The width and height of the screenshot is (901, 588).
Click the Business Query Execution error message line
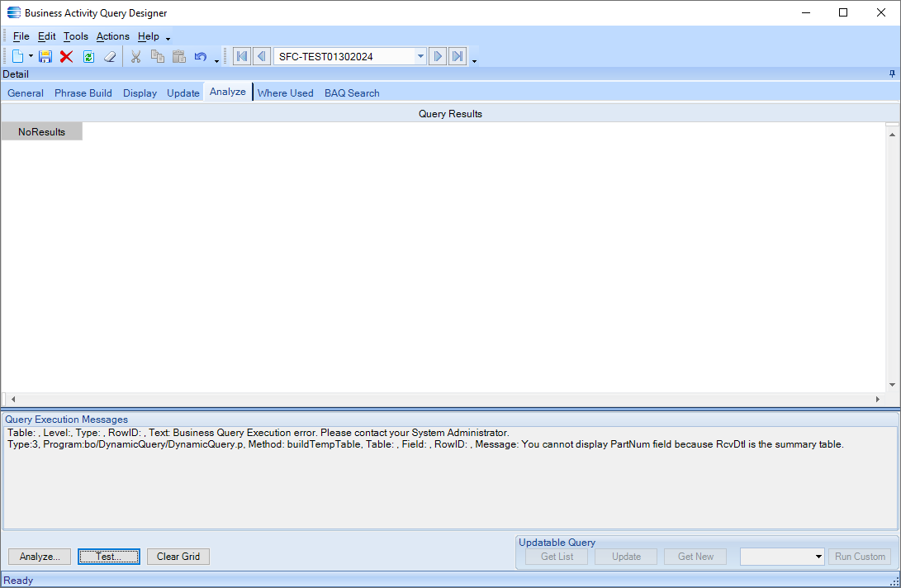(258, 433)
